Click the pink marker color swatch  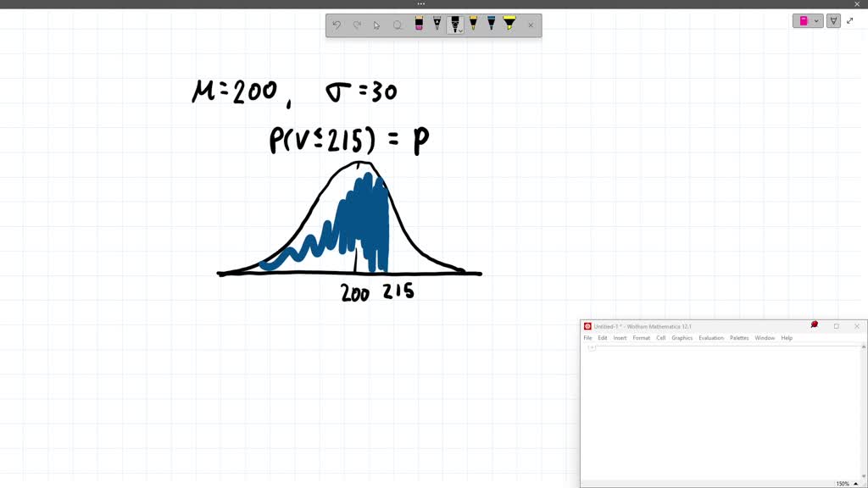click(x=804, y=20)
